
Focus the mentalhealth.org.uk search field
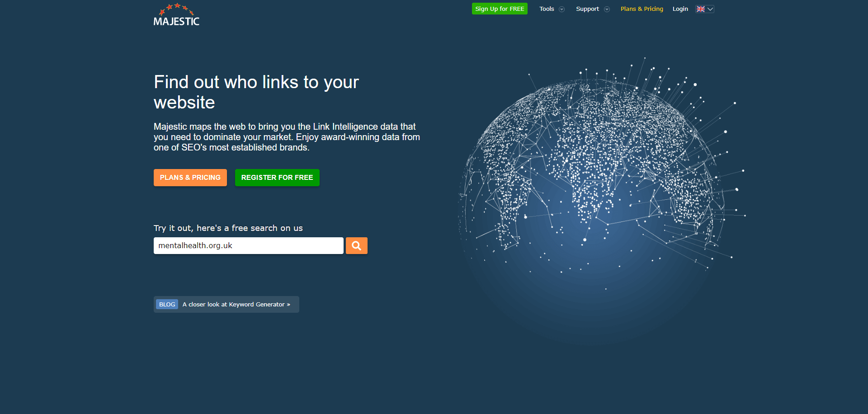[x=249, y=245]
